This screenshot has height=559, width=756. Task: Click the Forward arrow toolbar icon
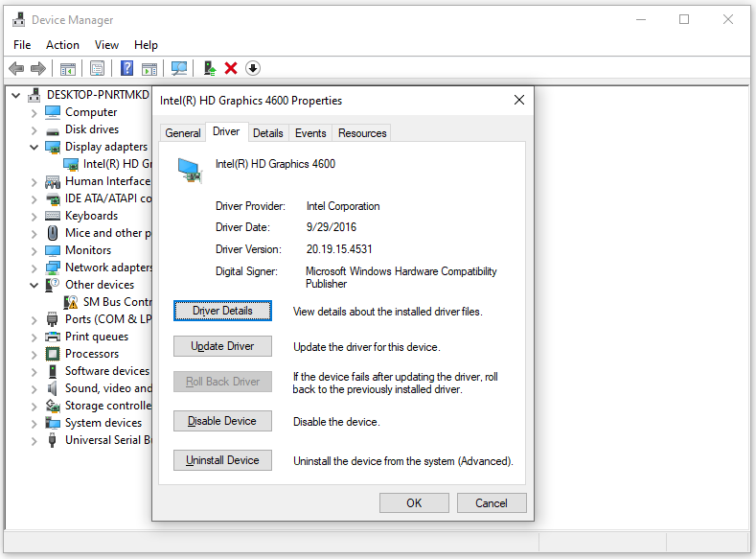38,68
